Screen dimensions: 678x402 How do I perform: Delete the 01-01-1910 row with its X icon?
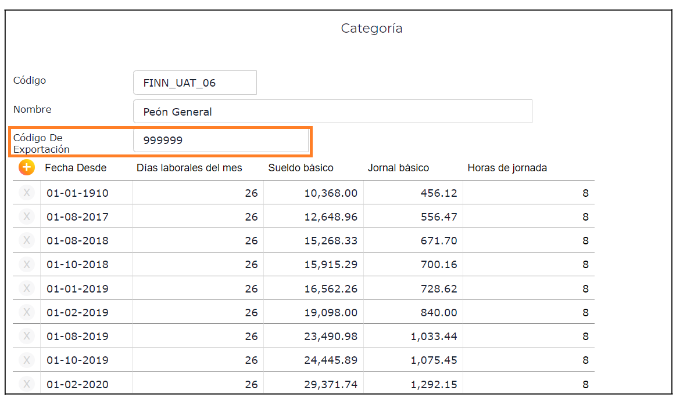(x=27, y=193)
